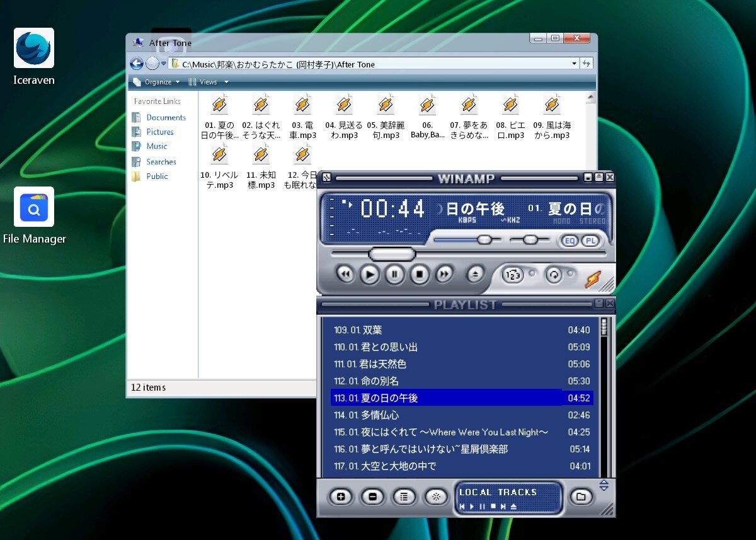Select playlist track 110. 01. 君との思い出
The height and width of the screenshot is (540, 756).
tap(462, 347)
